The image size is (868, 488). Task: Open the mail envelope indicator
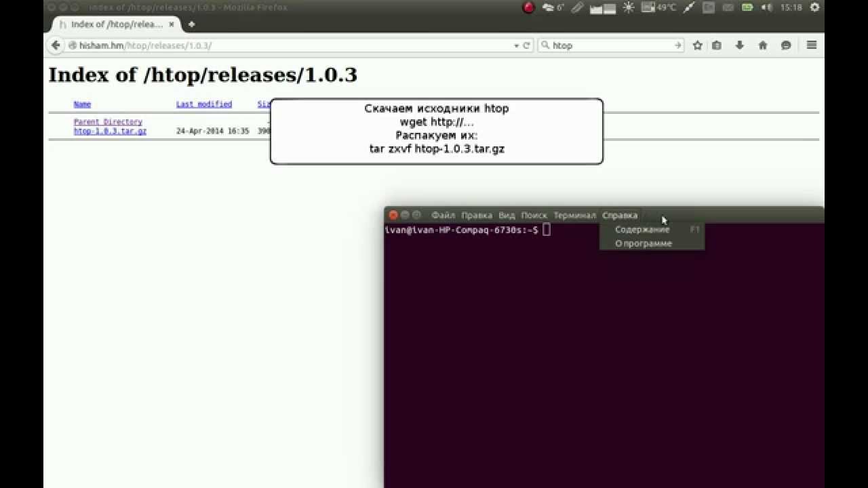728,7
